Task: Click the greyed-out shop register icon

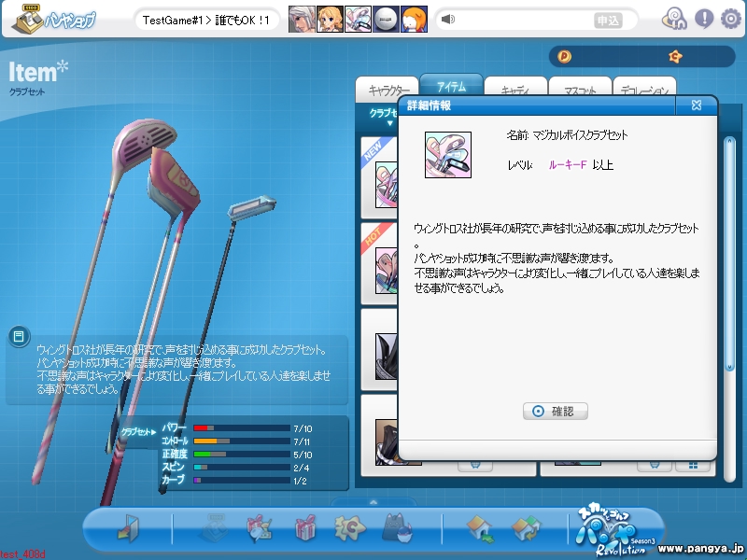Action: click(215, 527)
